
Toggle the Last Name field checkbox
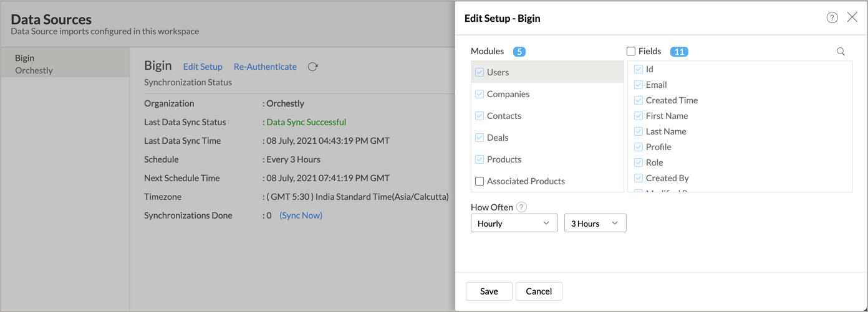coord(639,131)
